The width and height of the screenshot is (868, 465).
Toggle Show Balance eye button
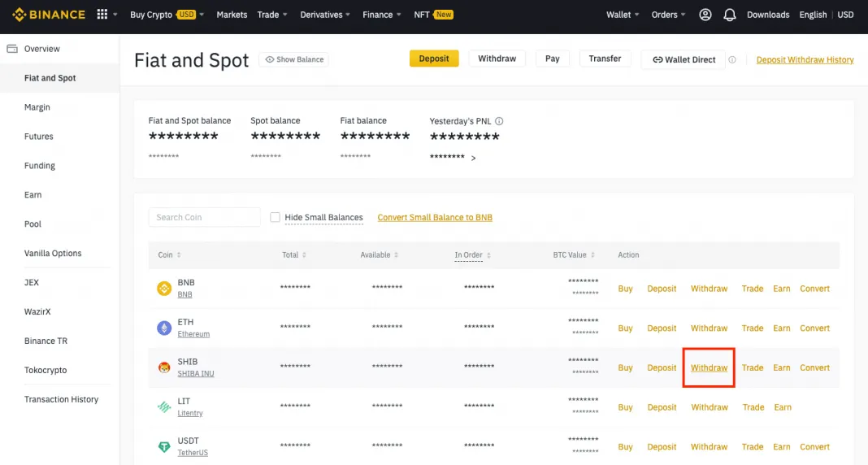[293, 59]
